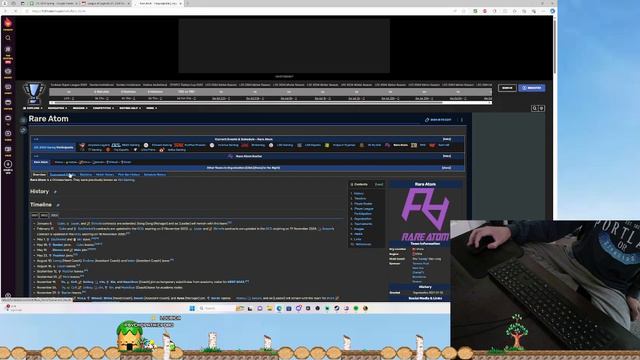Screen dimensions: 640x360
Task: Select the first year tab under Timeline
Action: click(x=35, y=215)
